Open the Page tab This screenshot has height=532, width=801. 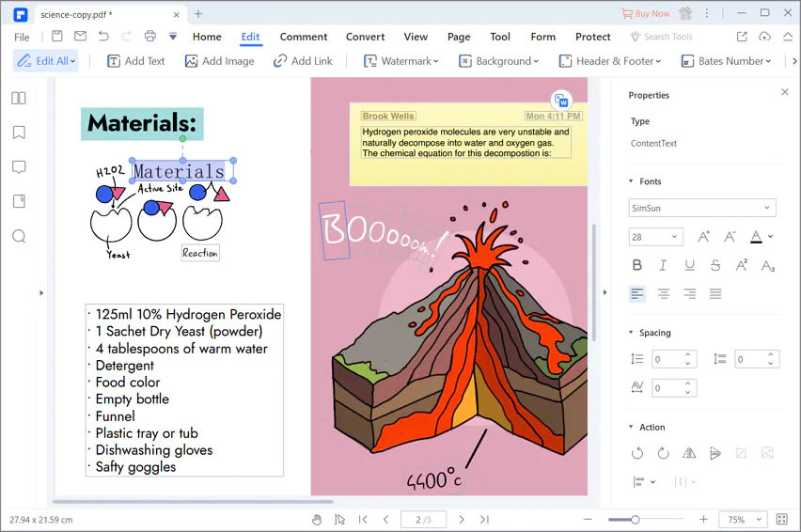pos(459,37)
